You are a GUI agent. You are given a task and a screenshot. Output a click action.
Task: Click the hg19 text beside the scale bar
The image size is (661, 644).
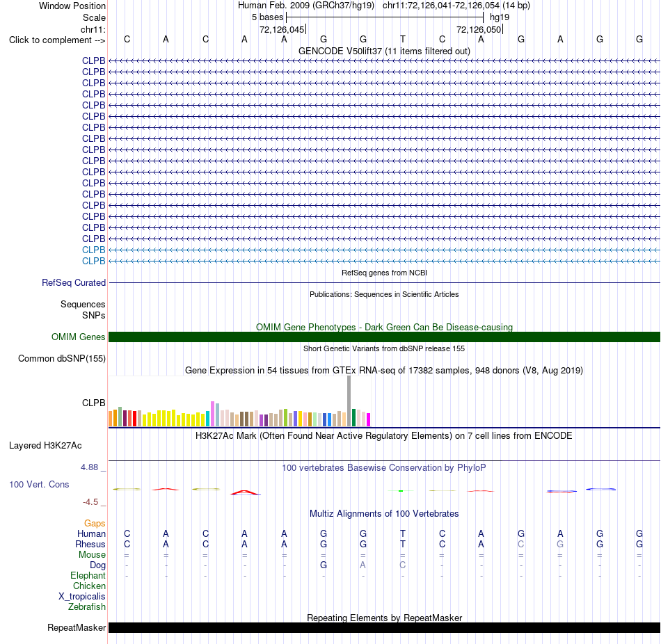tap(500, 17)
